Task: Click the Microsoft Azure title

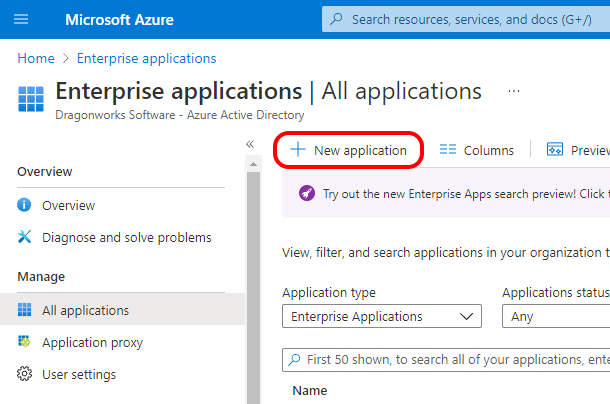Action: (x=119, y=19)
